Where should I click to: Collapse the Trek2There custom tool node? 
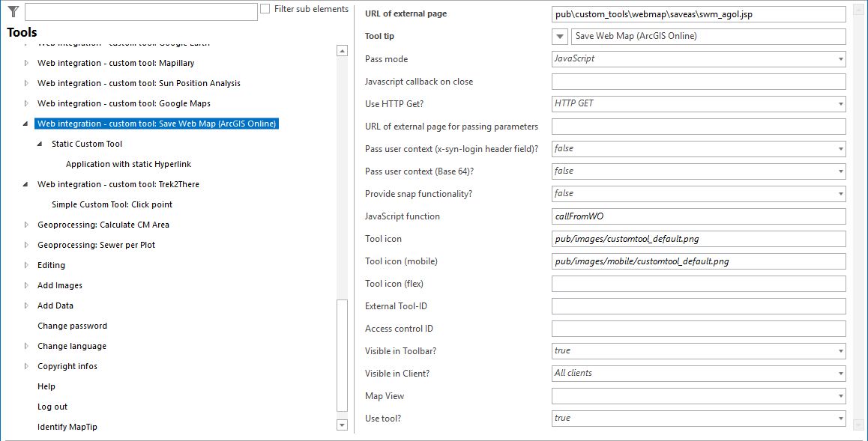[25, 183]
